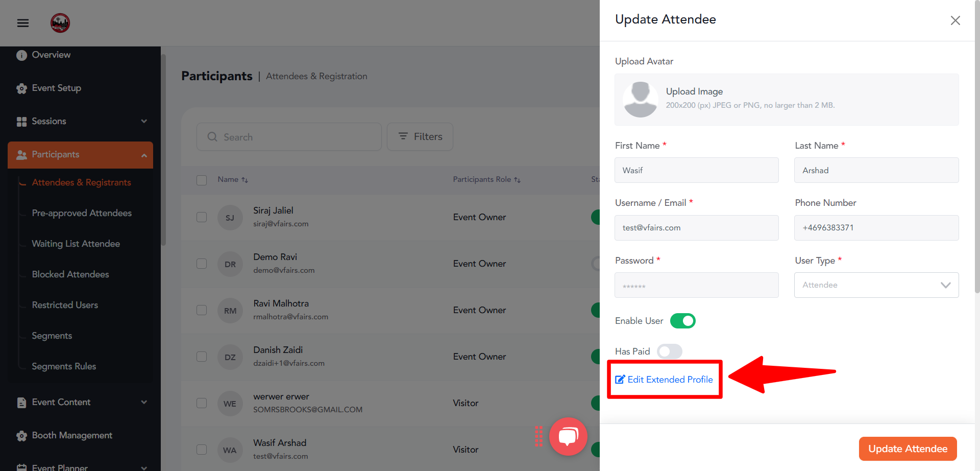
Task: Click the chat widget drag-handle dots
Action: tap(539, 436)
